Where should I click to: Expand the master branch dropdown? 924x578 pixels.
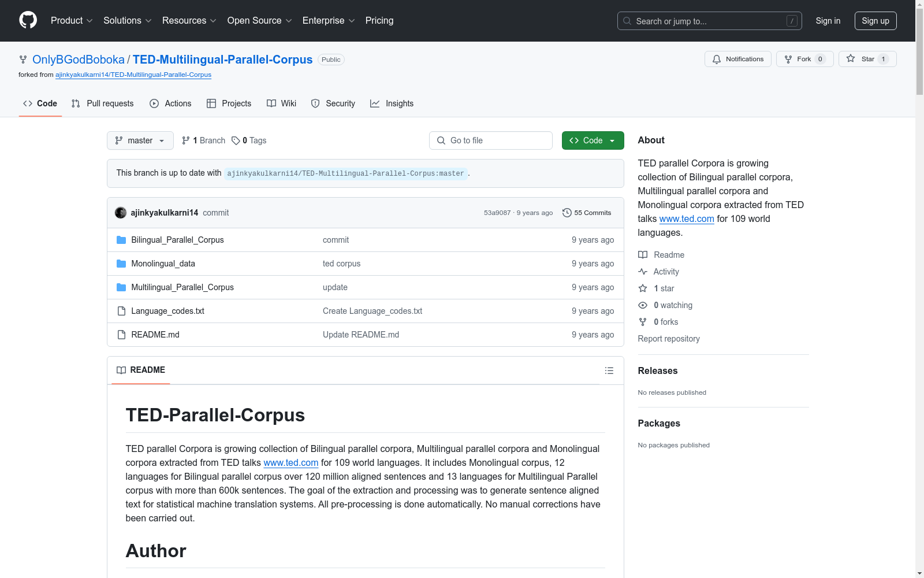[x=140, y=140]
